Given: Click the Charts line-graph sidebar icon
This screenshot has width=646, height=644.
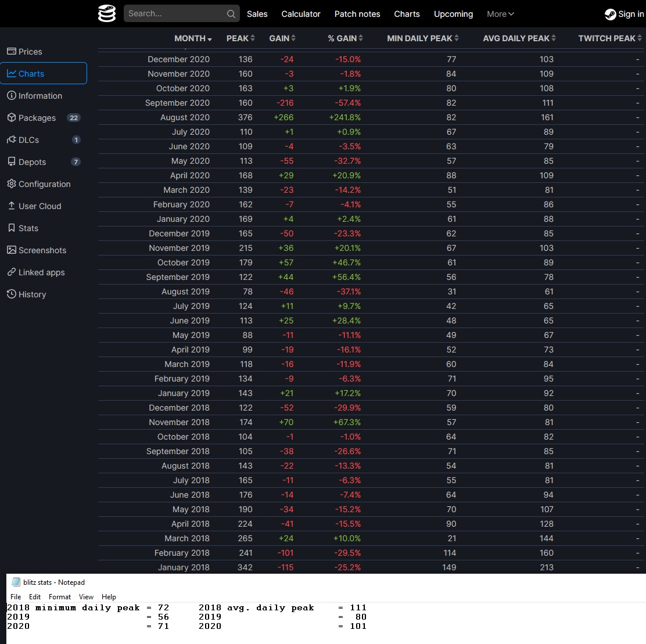Looking at the screenshot, I should 12,73.
